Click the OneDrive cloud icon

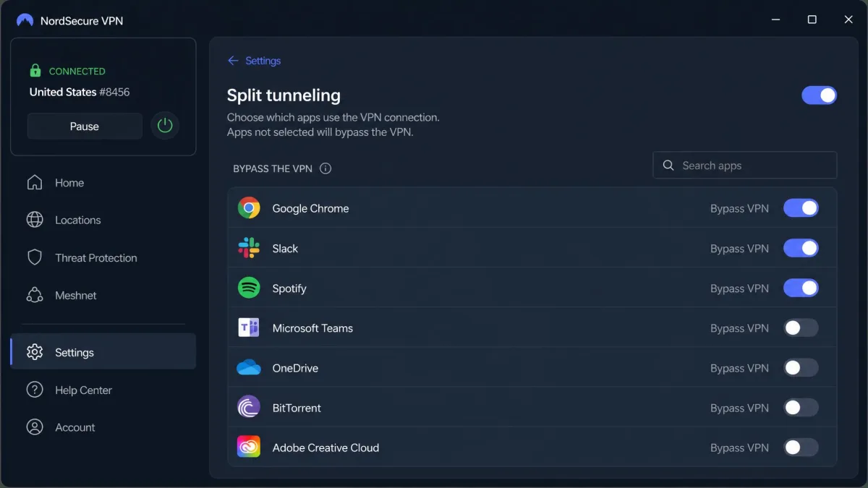249,368
